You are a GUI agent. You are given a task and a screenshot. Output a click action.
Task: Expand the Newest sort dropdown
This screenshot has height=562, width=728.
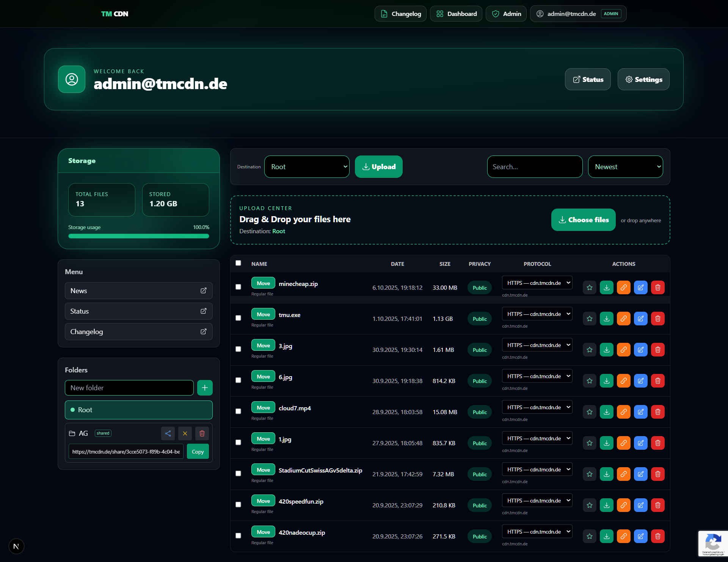tap(625, 167)
